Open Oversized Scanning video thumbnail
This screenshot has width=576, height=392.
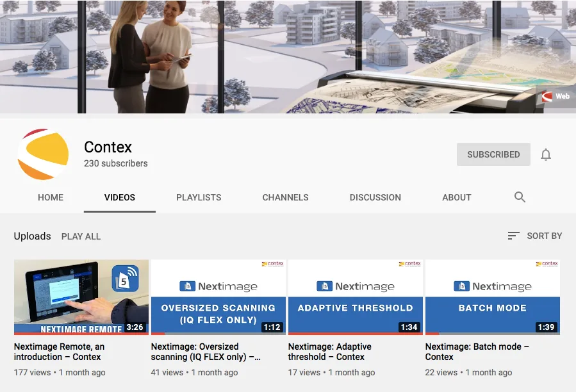click(x=218, y=297)
